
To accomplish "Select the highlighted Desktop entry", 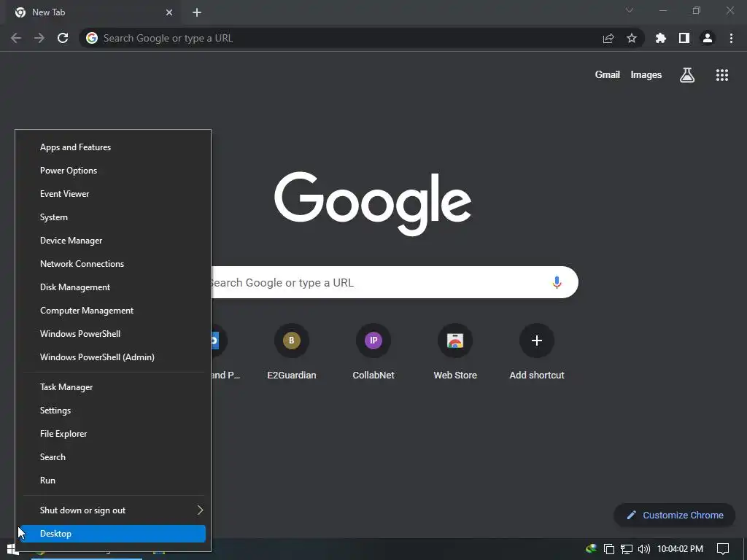I will 113,534.
